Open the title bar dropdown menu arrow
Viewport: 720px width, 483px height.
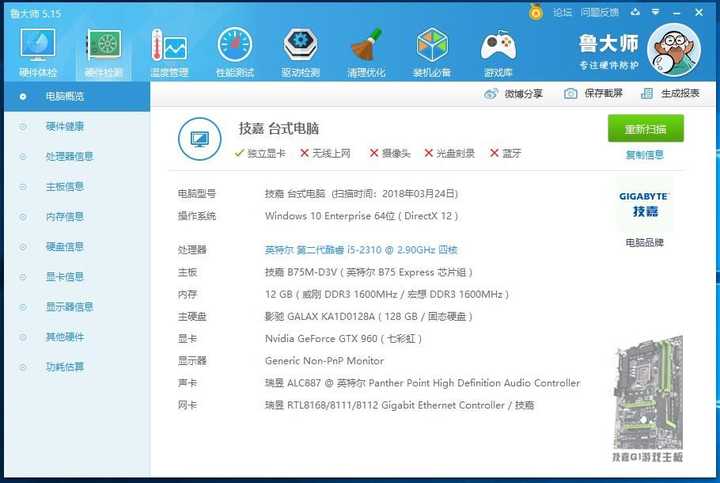(656, 12)
